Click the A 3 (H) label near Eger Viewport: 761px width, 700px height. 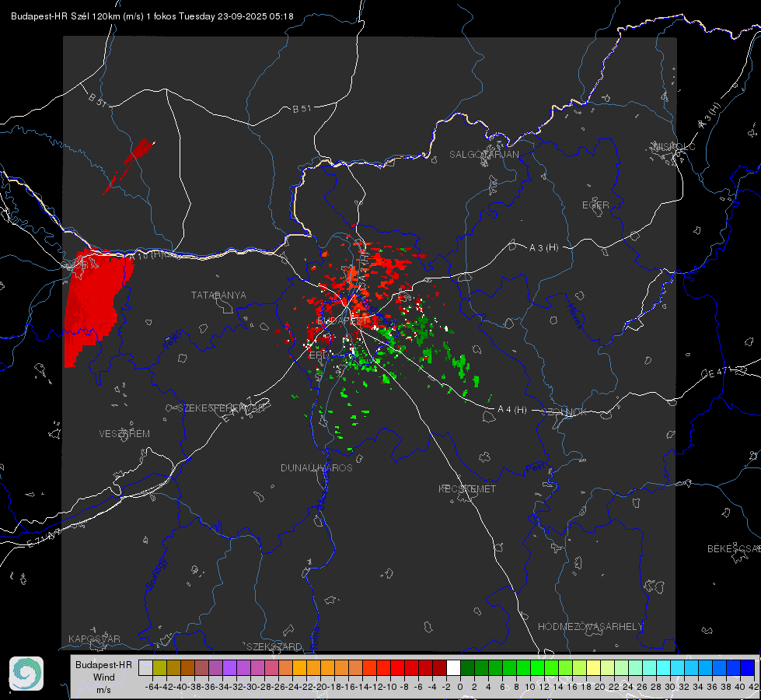pyautogui.click(x=543, y=248)
